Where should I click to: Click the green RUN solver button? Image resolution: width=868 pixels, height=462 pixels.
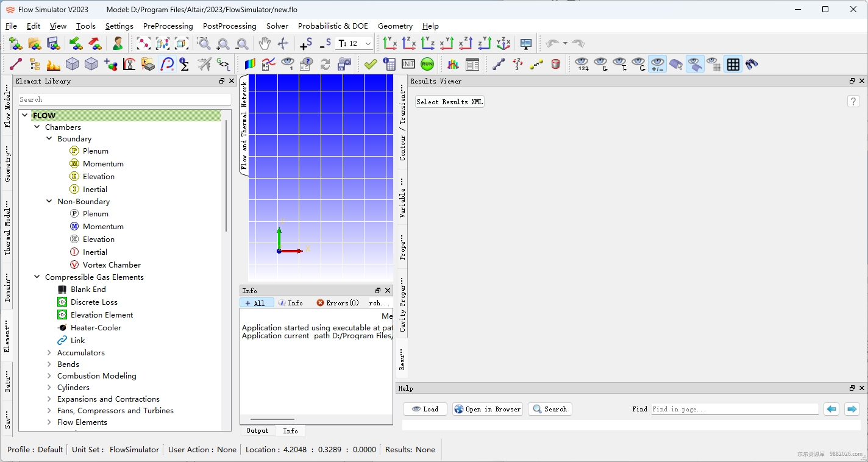click(x=427, y=64)
